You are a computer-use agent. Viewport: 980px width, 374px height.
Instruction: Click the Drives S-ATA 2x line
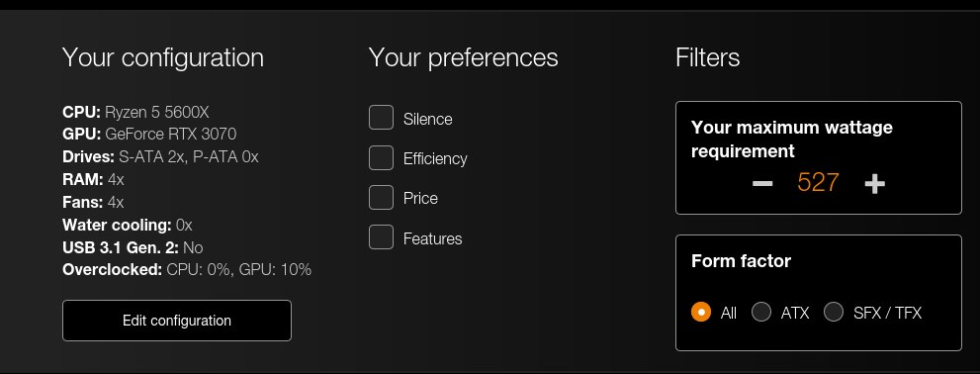(x=160, y=157)
